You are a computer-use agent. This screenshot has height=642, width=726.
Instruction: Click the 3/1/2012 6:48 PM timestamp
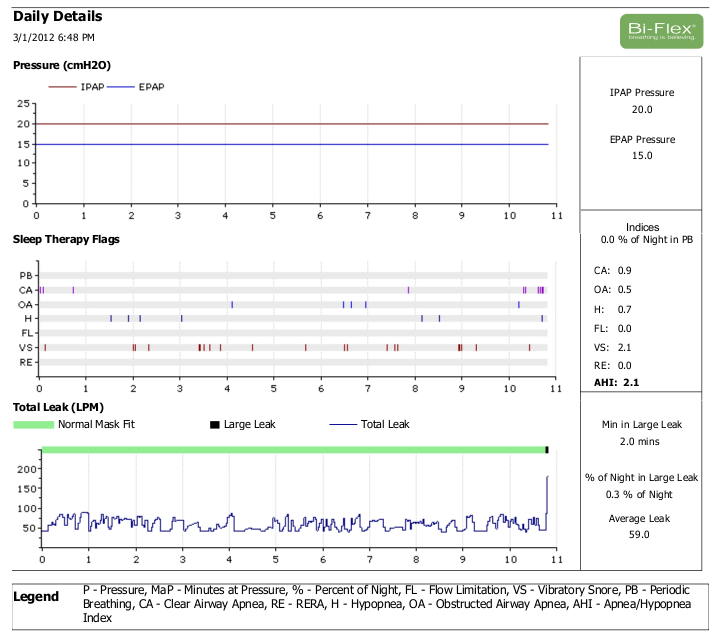tap(54, 38)
